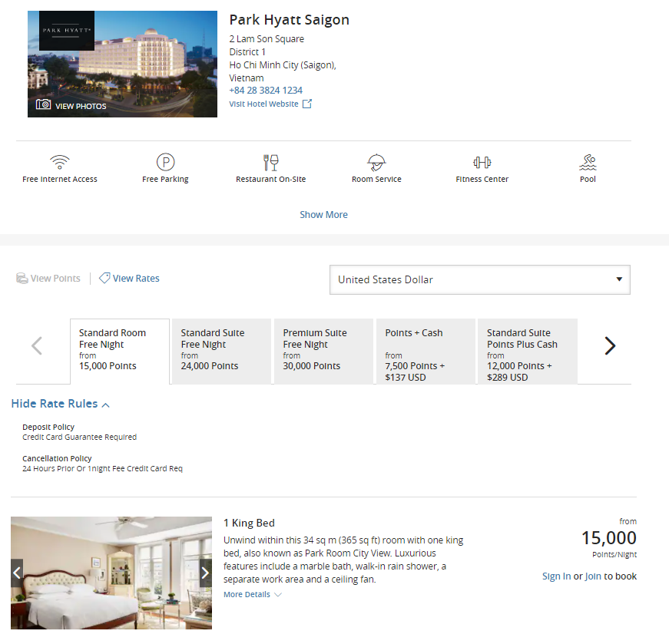Select Premium Suite Free Night tab
Viewport: 669px width, 644px height.
pyautogui.click(x=323, y=352)
